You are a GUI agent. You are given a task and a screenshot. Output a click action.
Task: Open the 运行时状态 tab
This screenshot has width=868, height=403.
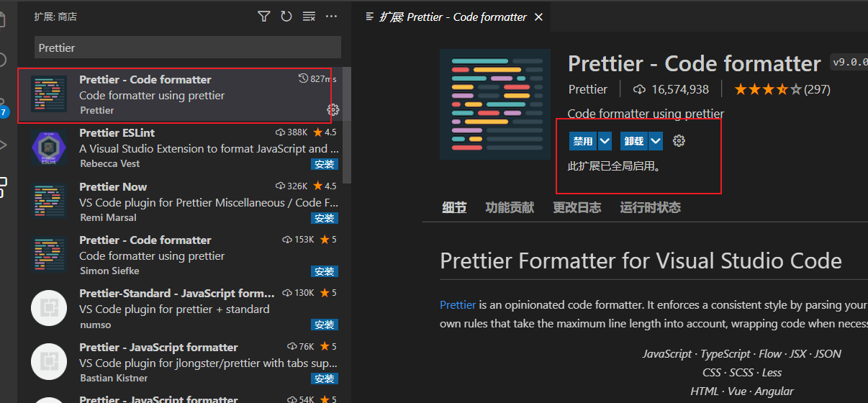coord(650,207)
